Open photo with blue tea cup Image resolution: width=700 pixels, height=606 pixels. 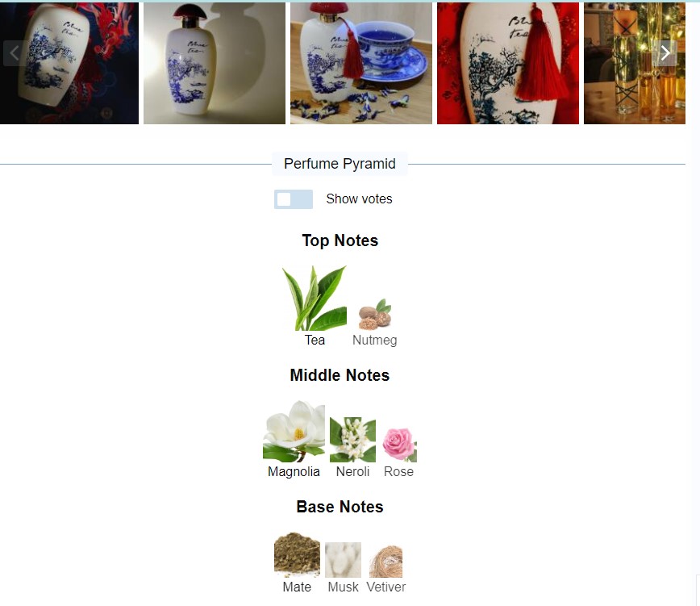tap(361, 63)
